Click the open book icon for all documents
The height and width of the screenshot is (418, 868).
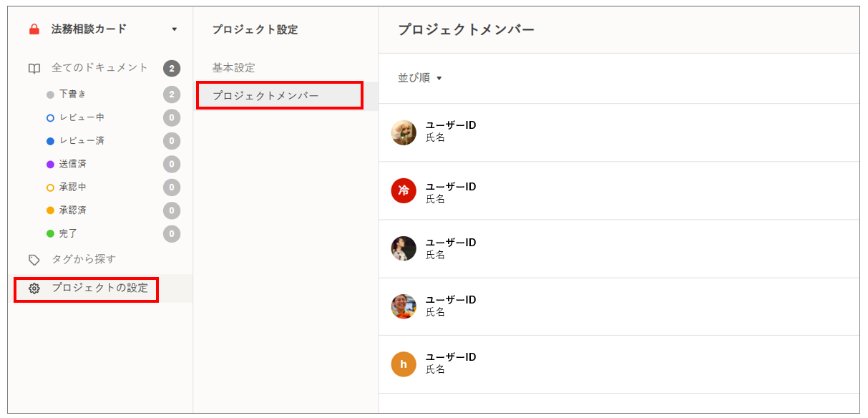[x=34, y=69]
